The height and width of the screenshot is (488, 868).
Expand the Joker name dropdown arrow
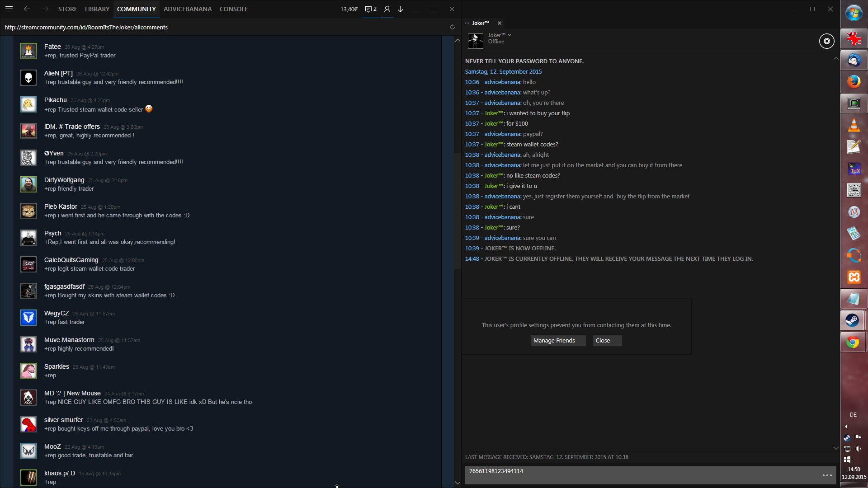[509, 35]
